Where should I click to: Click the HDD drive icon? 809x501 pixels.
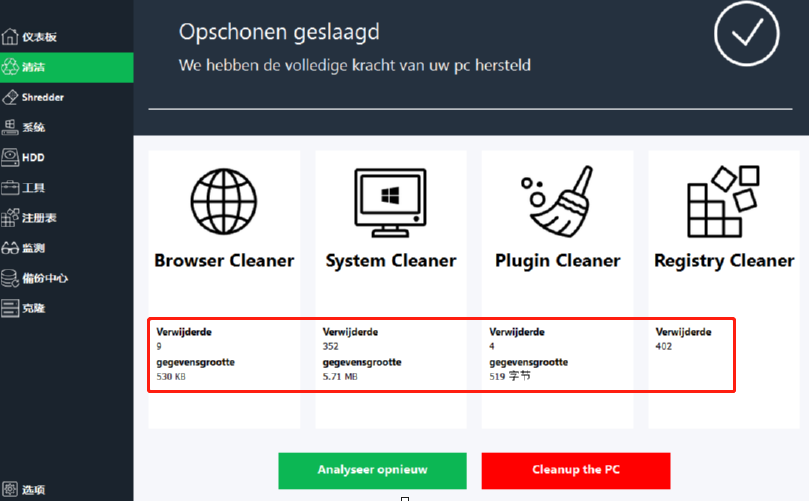[10, 157]
